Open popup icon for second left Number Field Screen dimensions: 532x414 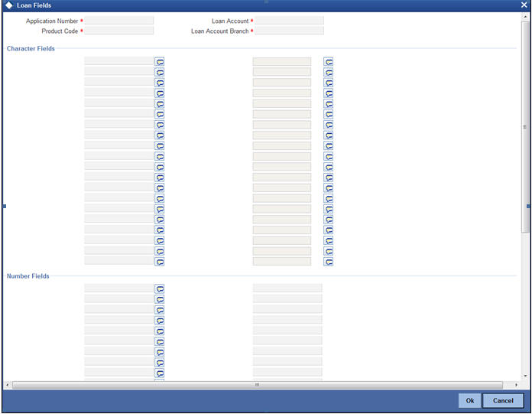(160, 299)
